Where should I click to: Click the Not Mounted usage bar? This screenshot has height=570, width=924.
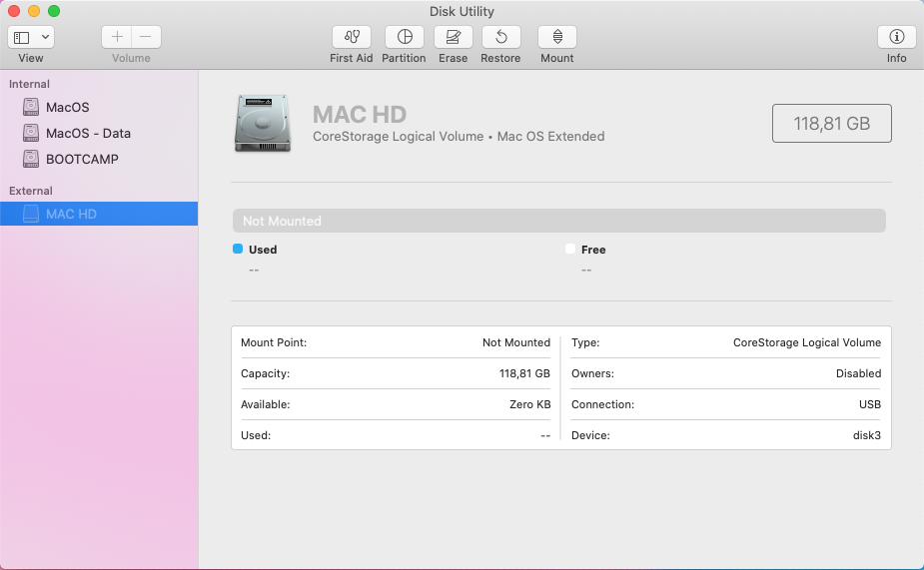pyautogui.click(x=558, y=221)
